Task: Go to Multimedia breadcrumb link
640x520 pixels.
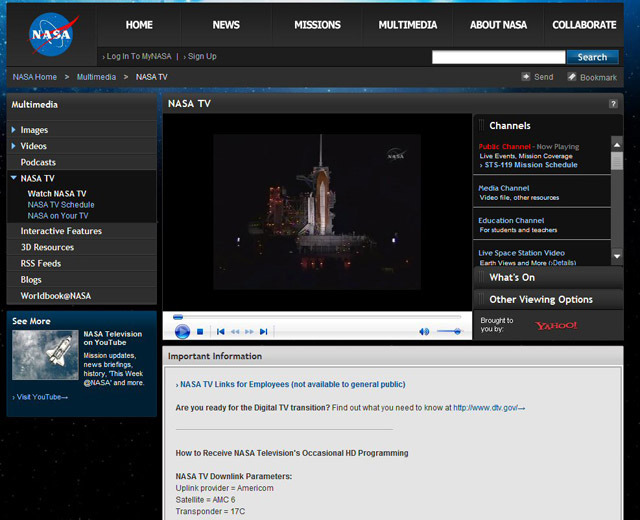Action: 96,77
